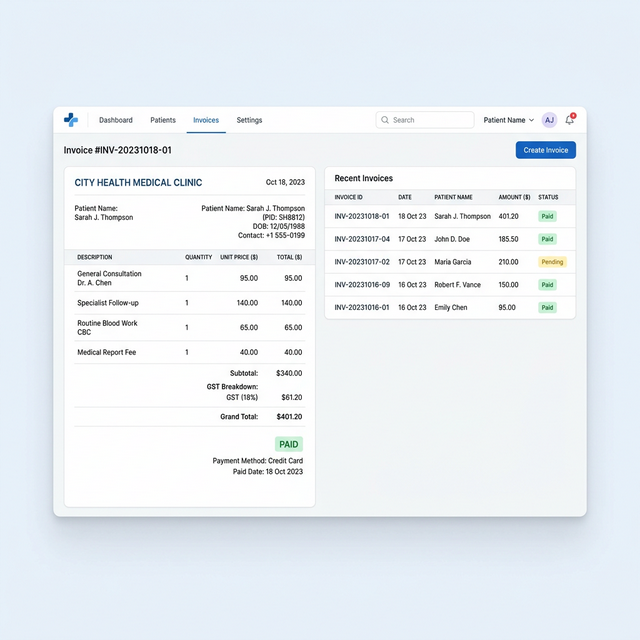Select patient name Robert F. Vance
Screen dimensions: 640x640
pos(458,285)
